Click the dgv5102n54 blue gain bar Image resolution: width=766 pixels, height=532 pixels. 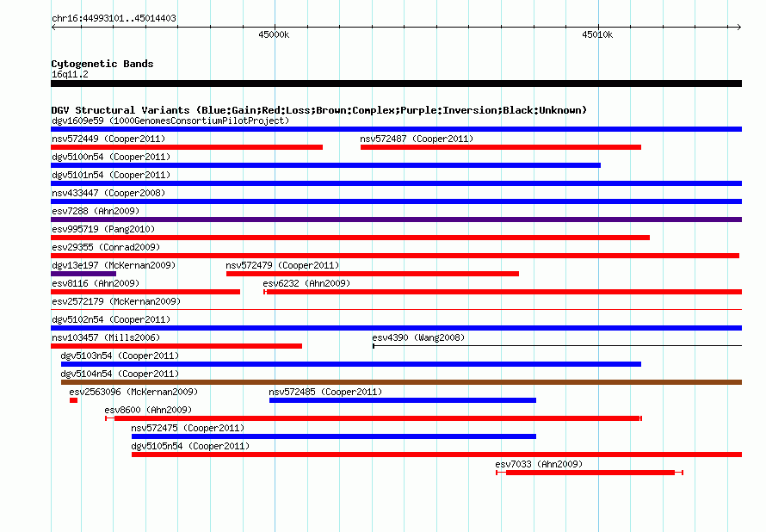(396, 328)
